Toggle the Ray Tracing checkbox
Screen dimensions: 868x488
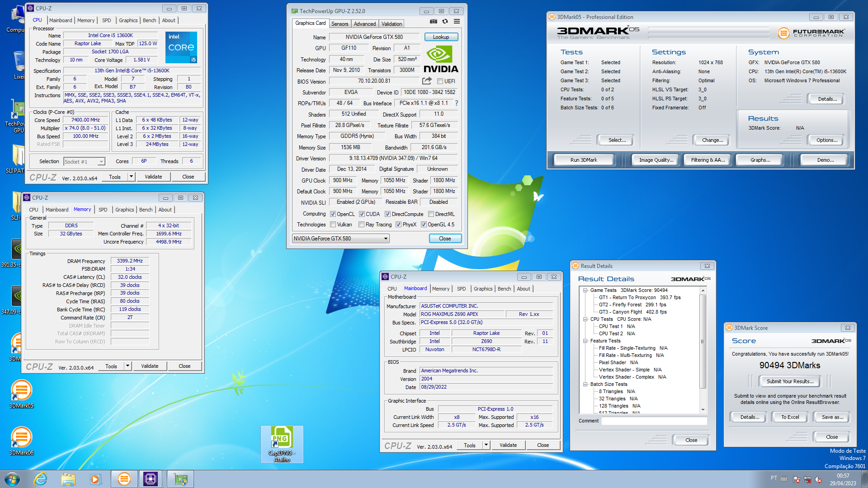pyautogui.click(x=361, y=225)
